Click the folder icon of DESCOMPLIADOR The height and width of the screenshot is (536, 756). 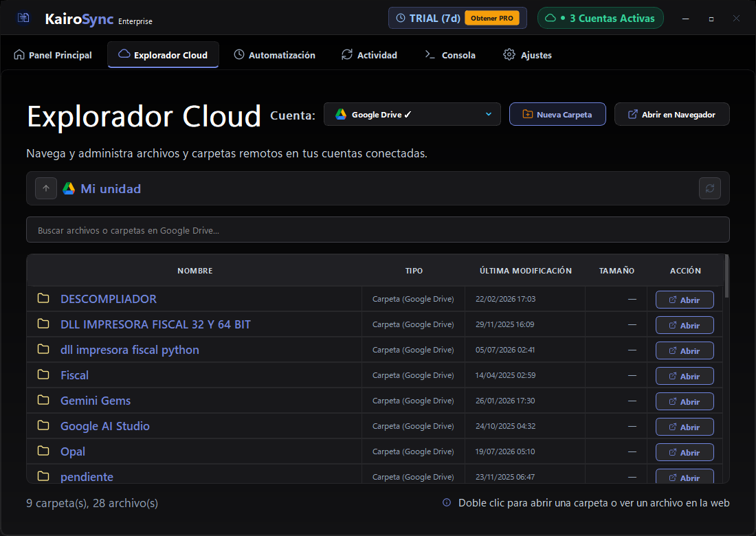click(x=43, y=298)
